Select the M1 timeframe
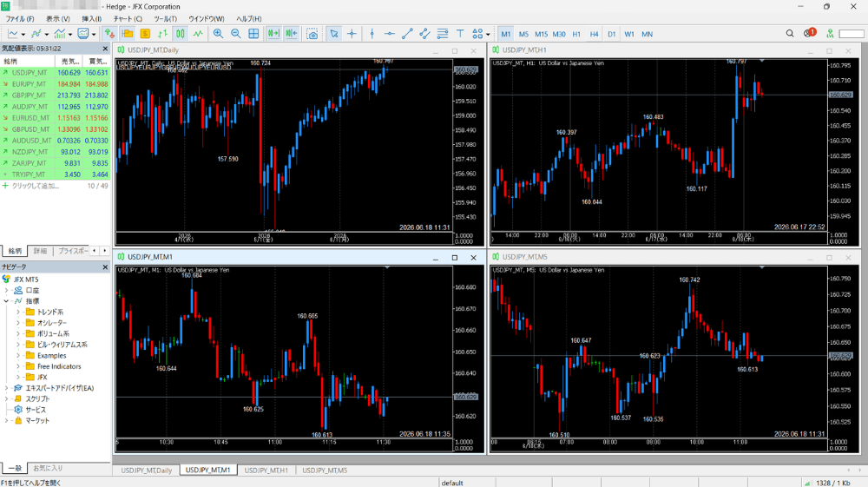This screenshot has height=487, width=868. [x=506, y=34]
